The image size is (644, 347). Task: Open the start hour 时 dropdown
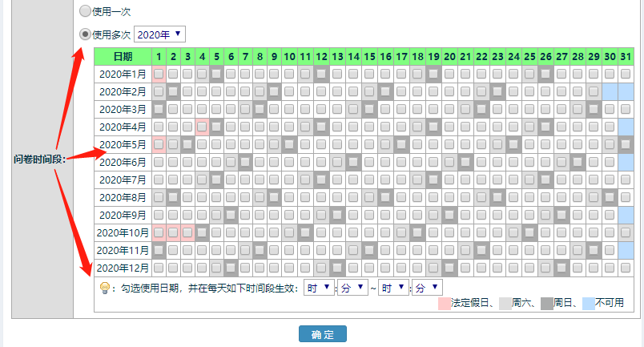tap(318, 287)
